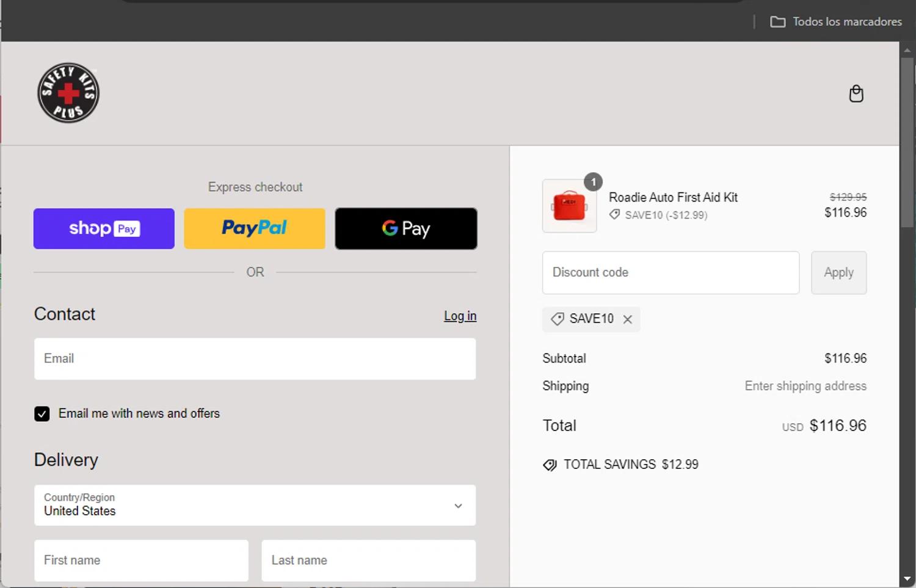The height and width of the screenshot is (588, 916).
Task: Choose PayPal express checkout
Action: (x=255, y=228)
